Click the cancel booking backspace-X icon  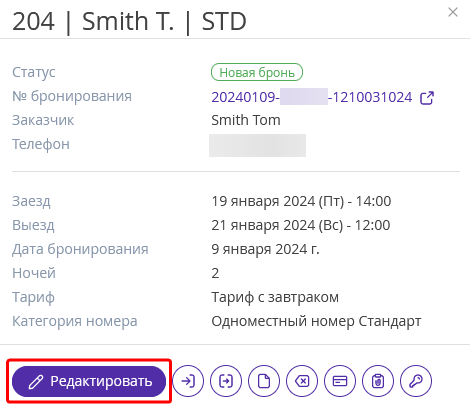pos(302,381)
